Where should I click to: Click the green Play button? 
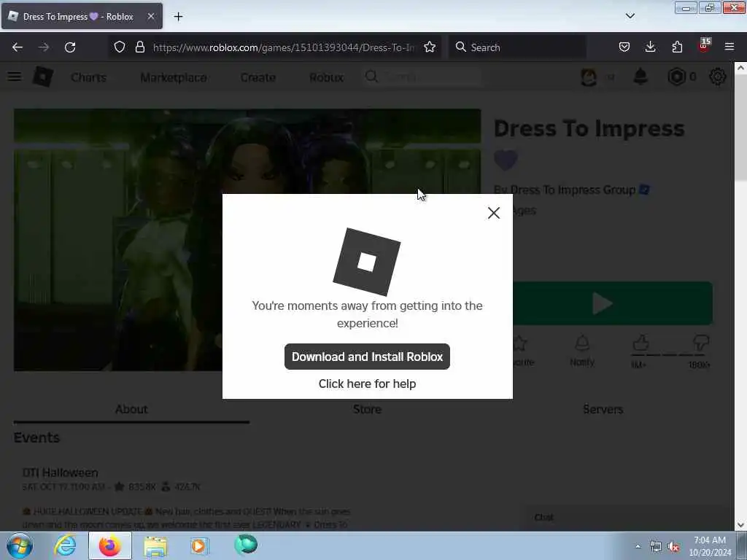tap(613, 303)
